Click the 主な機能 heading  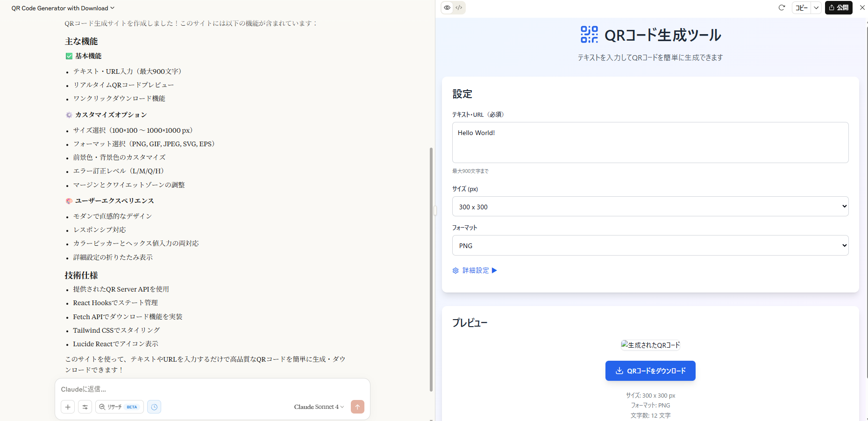[81, 42]
